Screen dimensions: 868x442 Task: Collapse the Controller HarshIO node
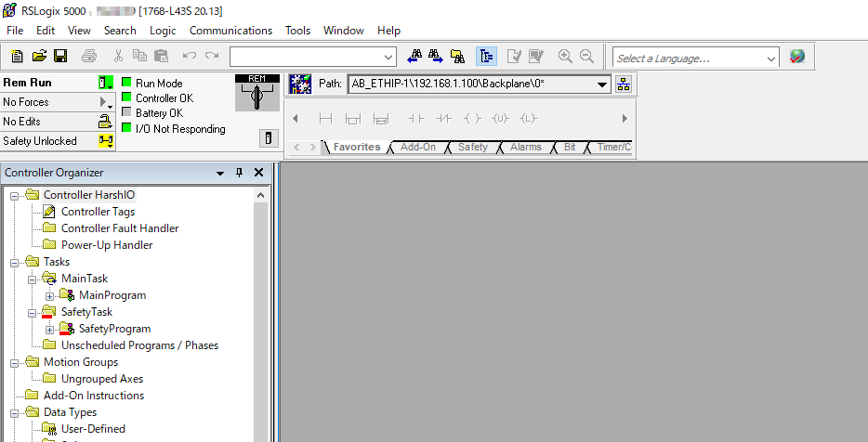tap(14, 195)
